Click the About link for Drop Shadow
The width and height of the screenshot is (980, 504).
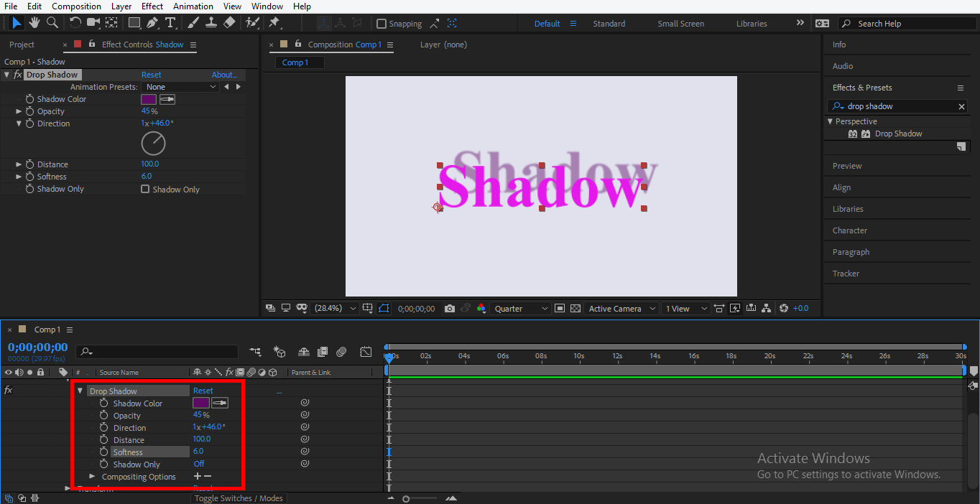tap(223, 75)
